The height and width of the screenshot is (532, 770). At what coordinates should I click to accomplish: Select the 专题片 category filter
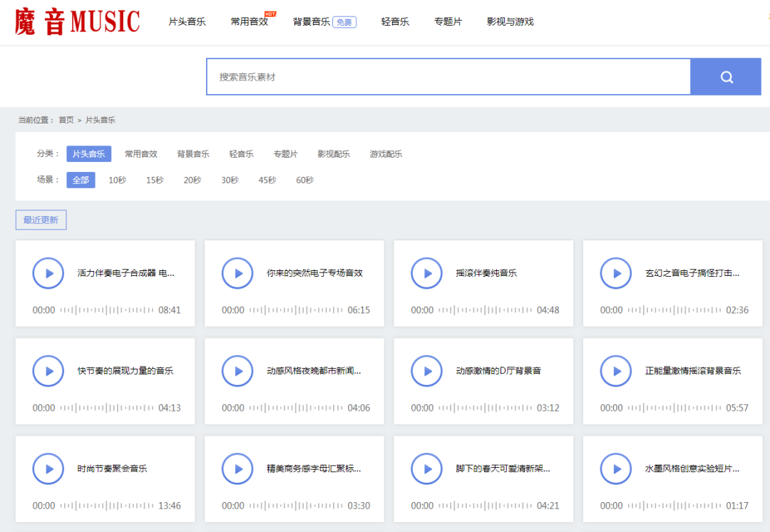286,154
